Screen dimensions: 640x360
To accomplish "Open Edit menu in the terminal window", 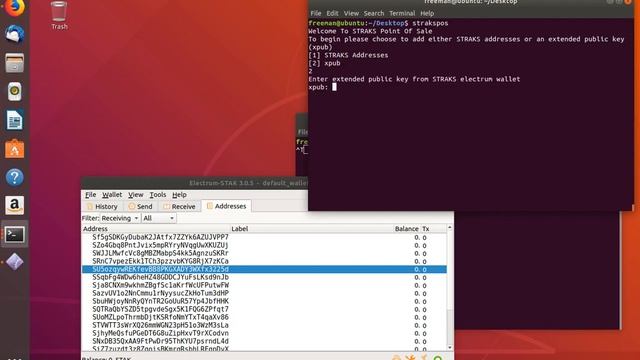I will 332,13.
